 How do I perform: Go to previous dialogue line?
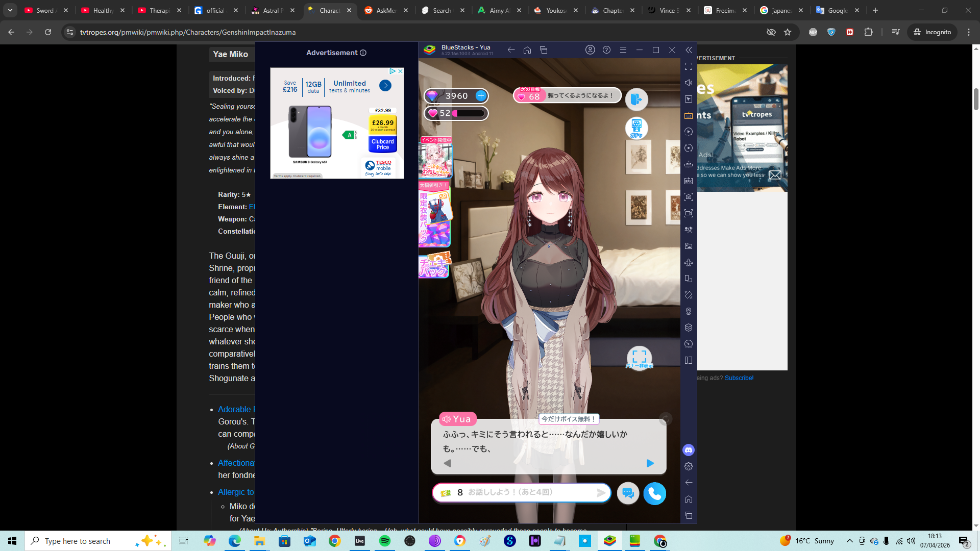point(448,463)
